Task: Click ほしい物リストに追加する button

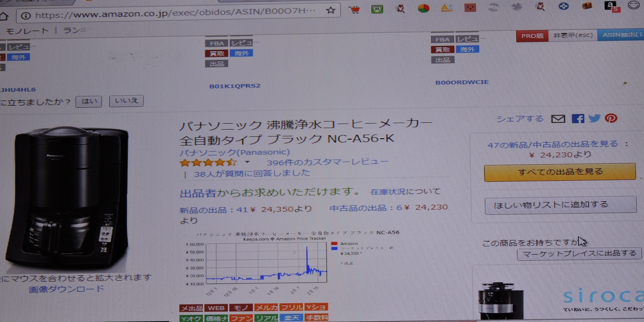Action: tap(561, 205)
